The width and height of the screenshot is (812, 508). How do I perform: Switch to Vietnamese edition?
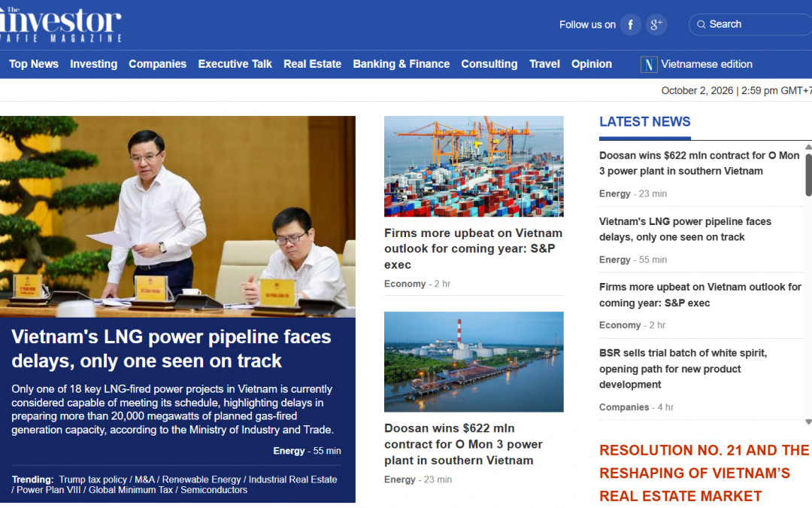[x=706, y=64]
